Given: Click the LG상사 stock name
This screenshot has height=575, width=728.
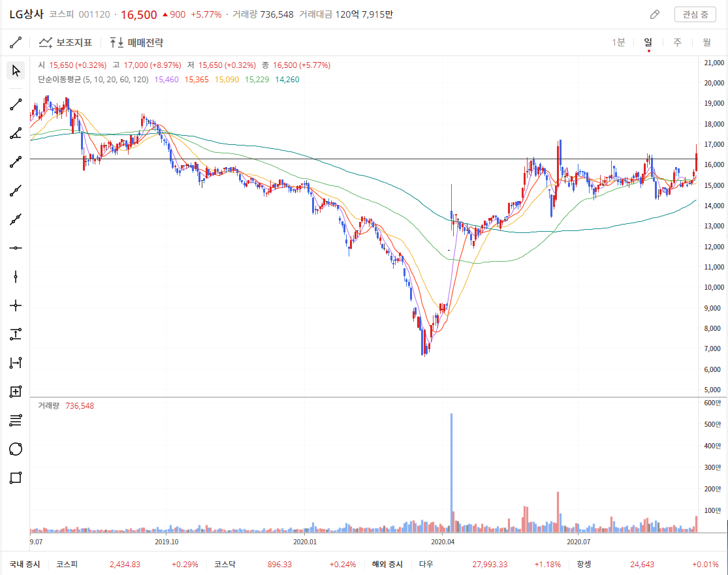Looking at the screenshot, I should click(x=27, y=14).
